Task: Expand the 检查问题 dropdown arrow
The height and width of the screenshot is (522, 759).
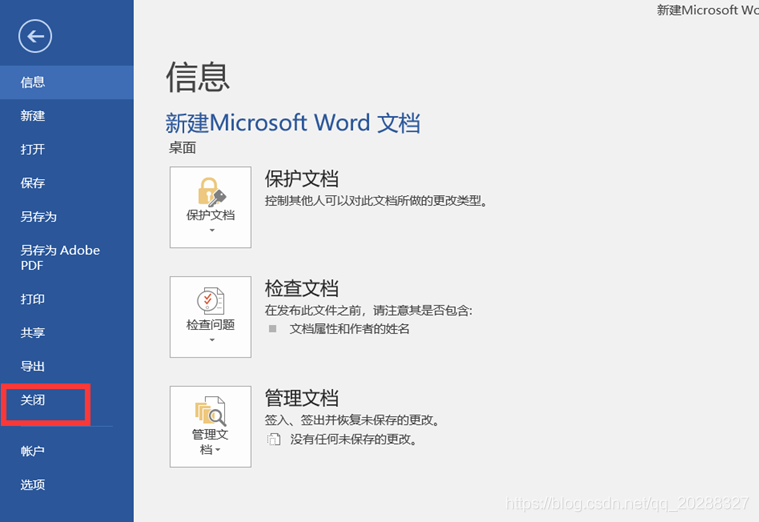Action: [x=212, y=340]
